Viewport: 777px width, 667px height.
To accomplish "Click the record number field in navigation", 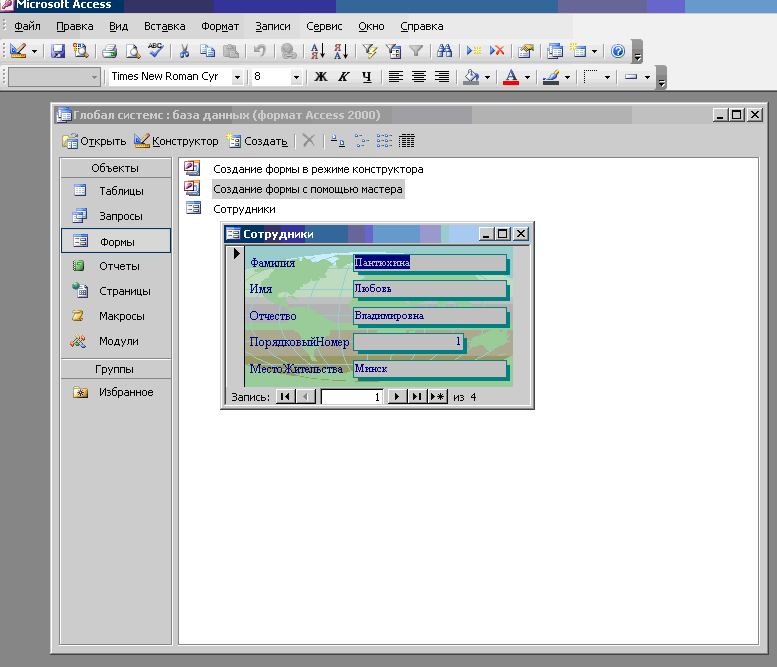I will tap(352, 397).
